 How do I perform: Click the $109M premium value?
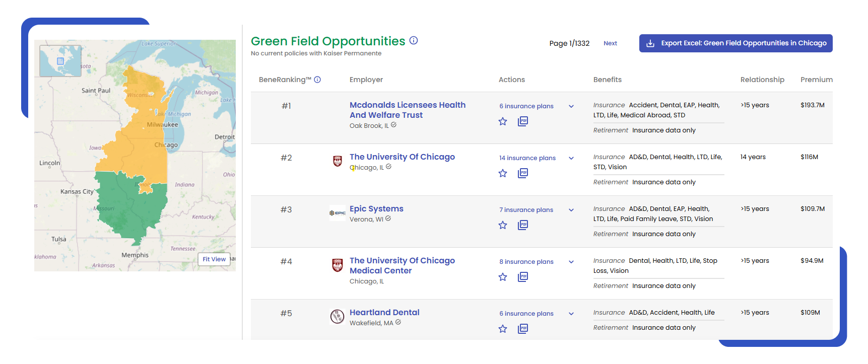tap(810, 313)
